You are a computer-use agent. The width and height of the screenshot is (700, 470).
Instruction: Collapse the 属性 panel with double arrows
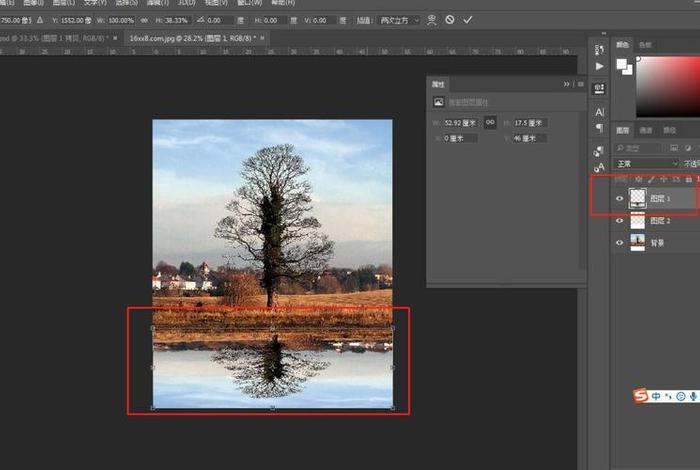click(567, 84)
